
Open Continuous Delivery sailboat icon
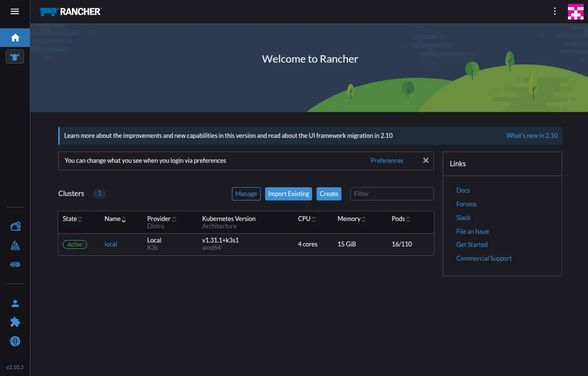[15, 245]
